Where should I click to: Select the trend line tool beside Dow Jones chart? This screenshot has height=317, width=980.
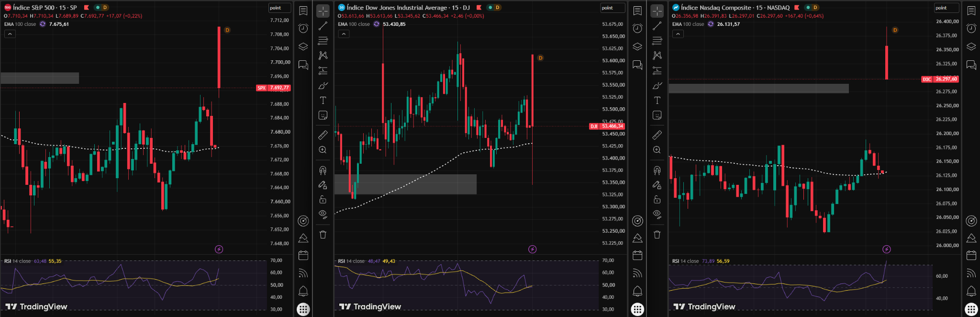pyautogui.click(x=323, y=26)
